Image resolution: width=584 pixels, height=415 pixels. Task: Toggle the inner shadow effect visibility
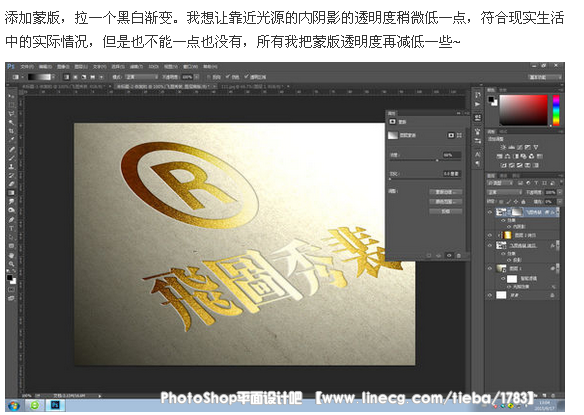click(x=509, y=226)
